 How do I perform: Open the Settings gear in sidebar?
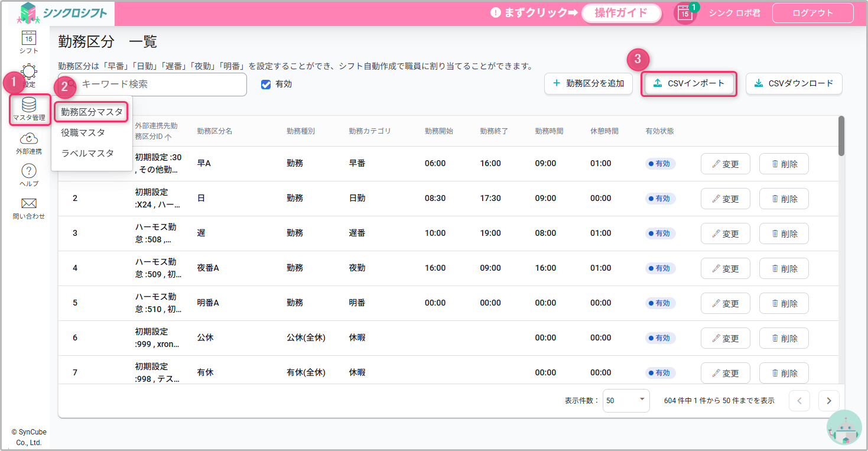point(29,74)
